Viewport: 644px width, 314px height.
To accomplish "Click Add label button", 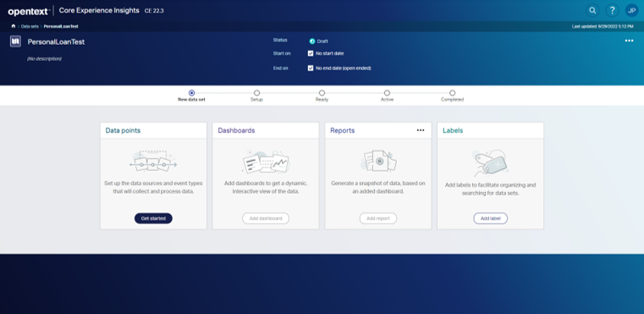I will click(490, 218).
